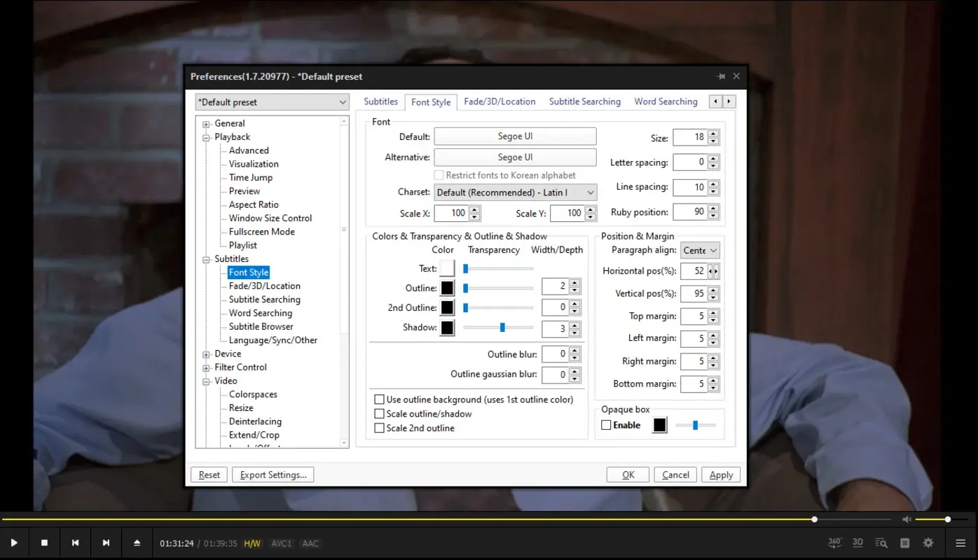Viewport: 978px width, 560px height.
Task: Click the H/W decoding indicator
Action: [252, 542]
